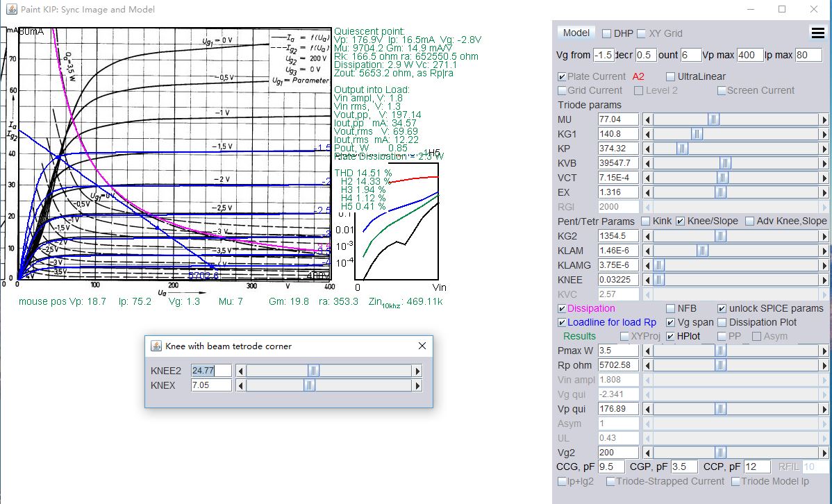The height and width of the screenshot is (504, 832).
Task: Click the CCP, pF input field
Action: click(757, 467)
